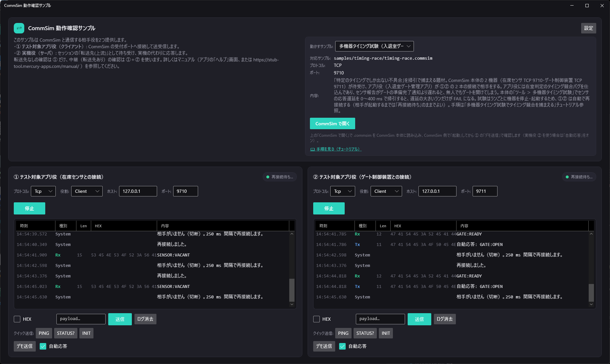Maximize the CommSim window
This screenshot has height=364, width=610.
coord(587,6)
